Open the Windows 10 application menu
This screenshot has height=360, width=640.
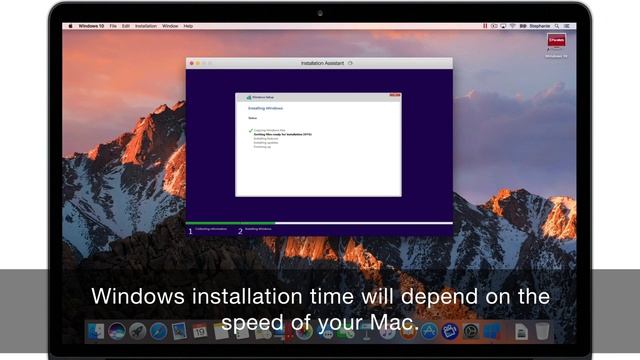[91, 26]
